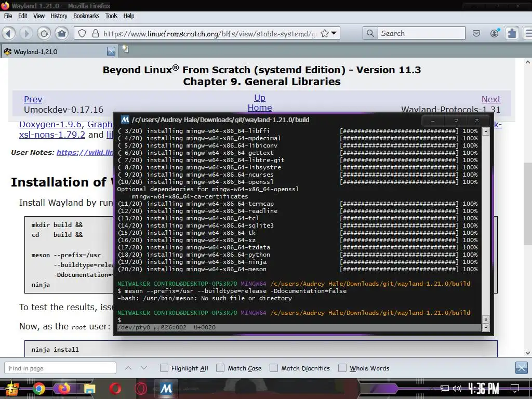The height and width of the screenshot is (399, 532).
Task: Click the page scrollbar down arrow
Action: pyautogui.click(x=528, y=353)
